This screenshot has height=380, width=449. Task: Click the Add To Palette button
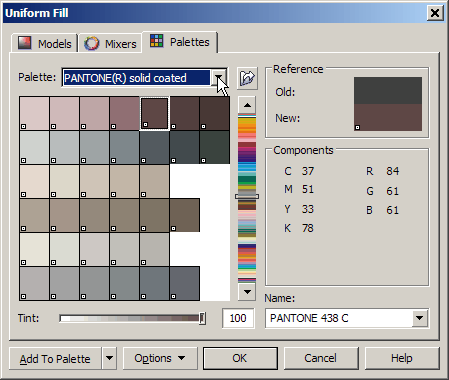(x=55, y=358)
